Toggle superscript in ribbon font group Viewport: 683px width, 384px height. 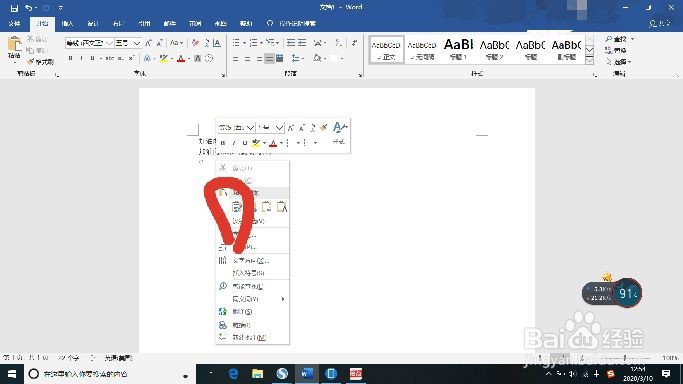click(x=131, y=58)
